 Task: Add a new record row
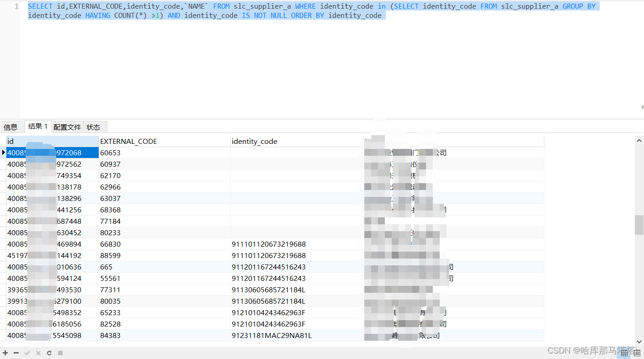[x=5, y=353]
